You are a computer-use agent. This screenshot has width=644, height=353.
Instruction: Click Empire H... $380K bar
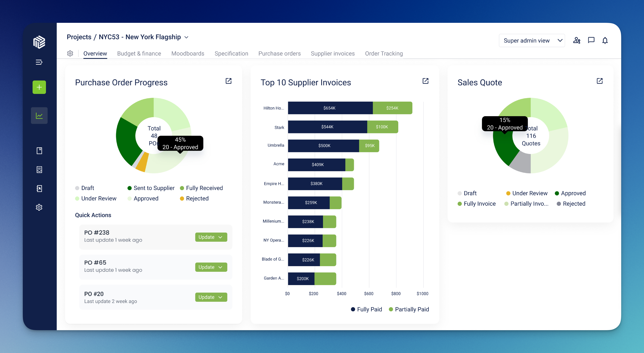315,184
